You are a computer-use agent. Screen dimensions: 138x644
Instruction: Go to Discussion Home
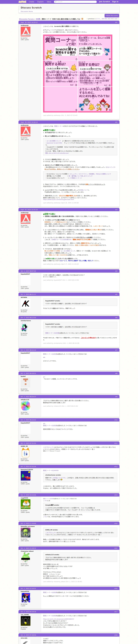click(27, 11)
